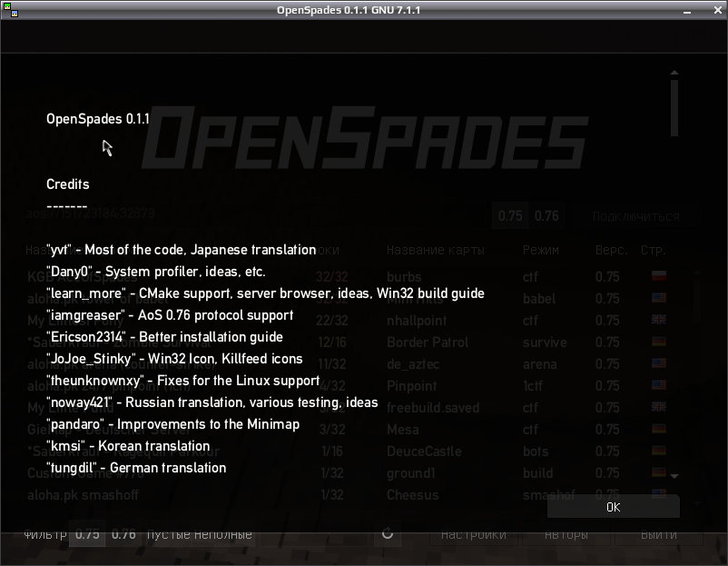Viewport: 728px width, 566px height.
Task: Click the flag icon in Border Patrol row
Action: click(659, 341)
